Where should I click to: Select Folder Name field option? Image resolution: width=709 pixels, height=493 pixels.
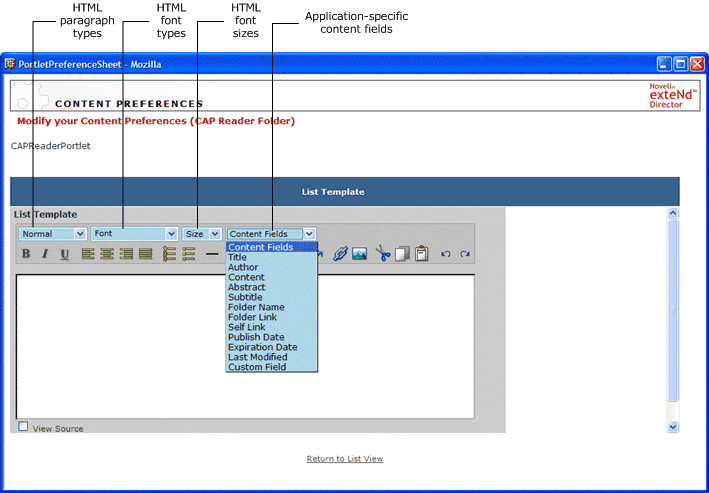pos(271,307)
